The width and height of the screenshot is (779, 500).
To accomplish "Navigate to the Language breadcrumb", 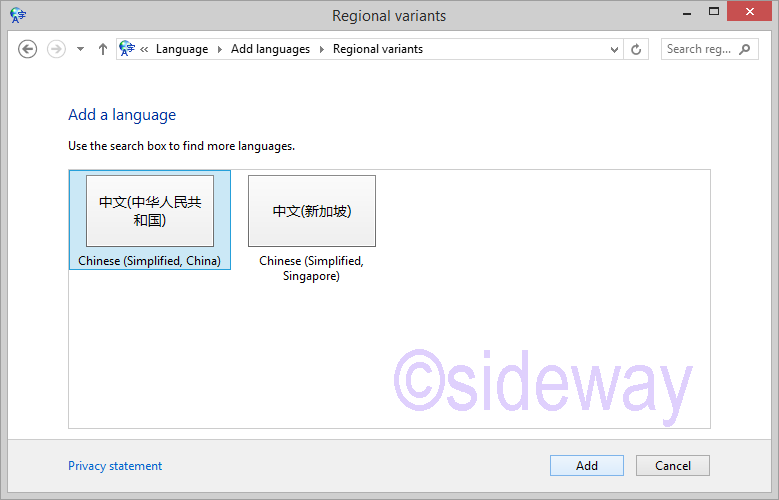I will (x=182, y=49).
